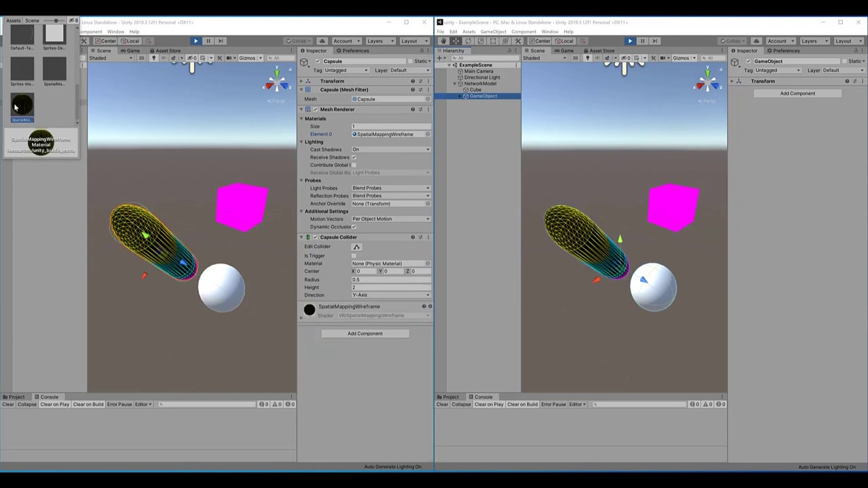Toggle Dynamic Occlusion checkbox
868x488 pixels.
click(x=354, y=226)
